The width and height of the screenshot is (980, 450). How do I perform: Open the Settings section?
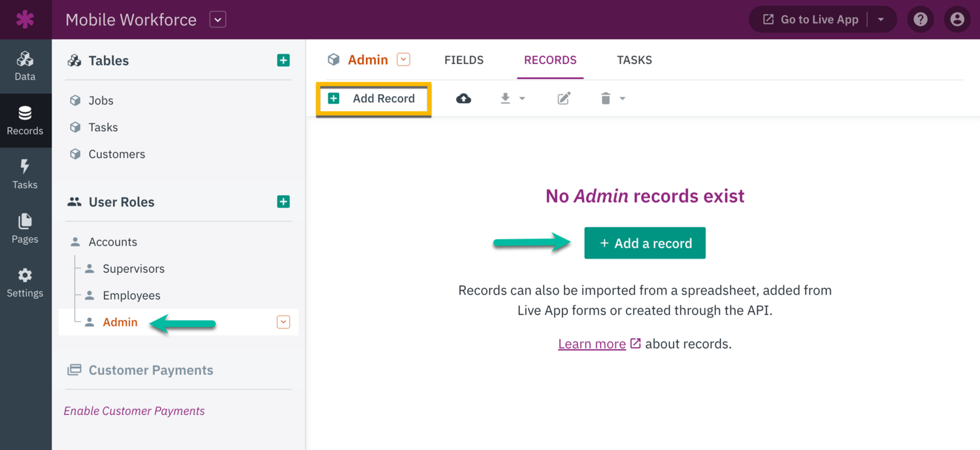25,283
